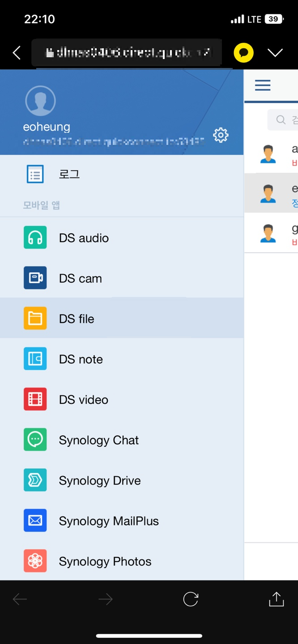298x644 pixels.
Task: Choose the DS audio menu entry
Action: [122, 237]
